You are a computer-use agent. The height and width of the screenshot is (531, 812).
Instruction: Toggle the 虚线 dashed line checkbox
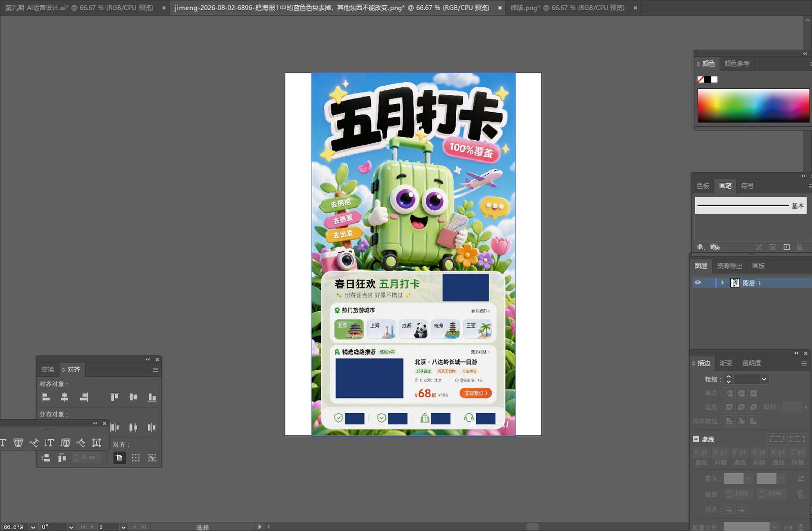coord(696,439)
